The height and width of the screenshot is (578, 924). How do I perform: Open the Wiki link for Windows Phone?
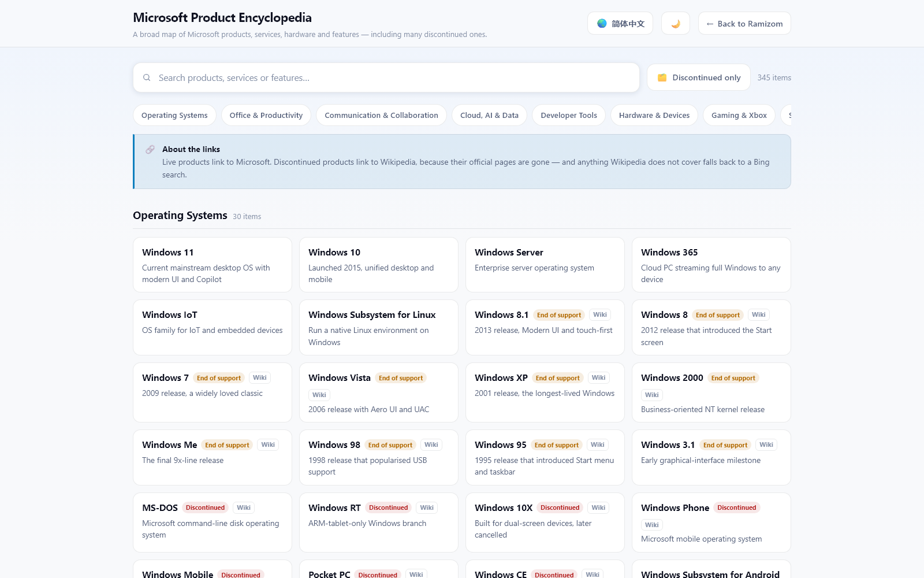tap(652, 525)
